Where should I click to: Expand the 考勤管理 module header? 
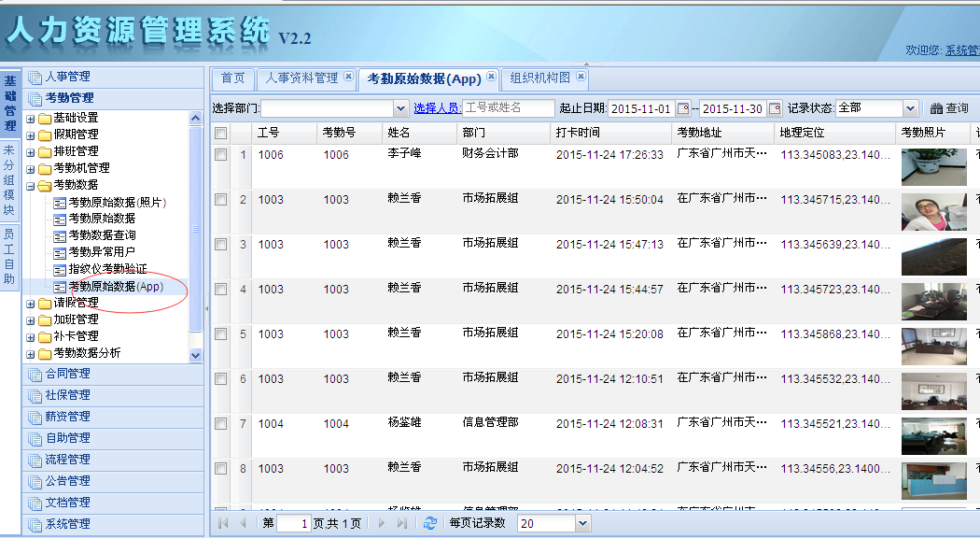coord(113,98)
